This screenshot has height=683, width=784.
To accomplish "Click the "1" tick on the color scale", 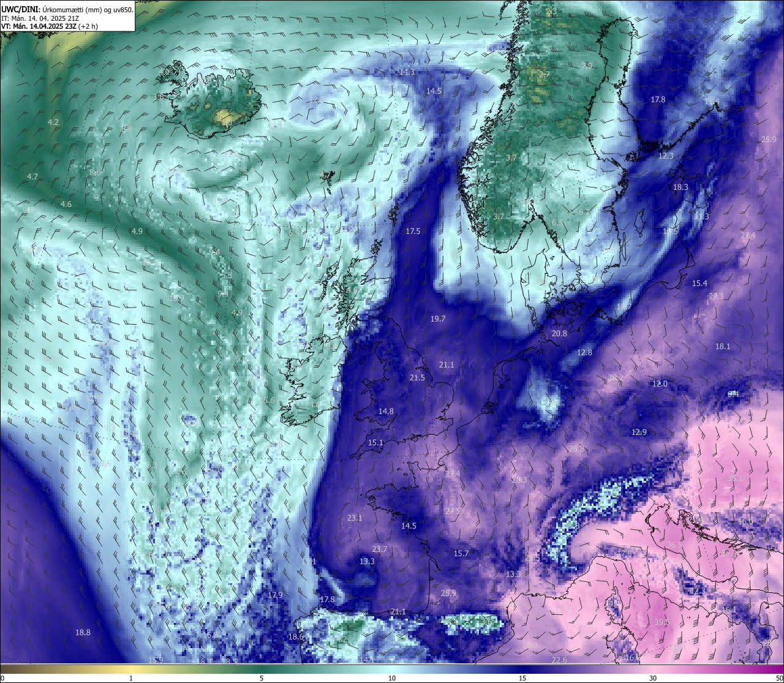I will [x=131, y=678].
